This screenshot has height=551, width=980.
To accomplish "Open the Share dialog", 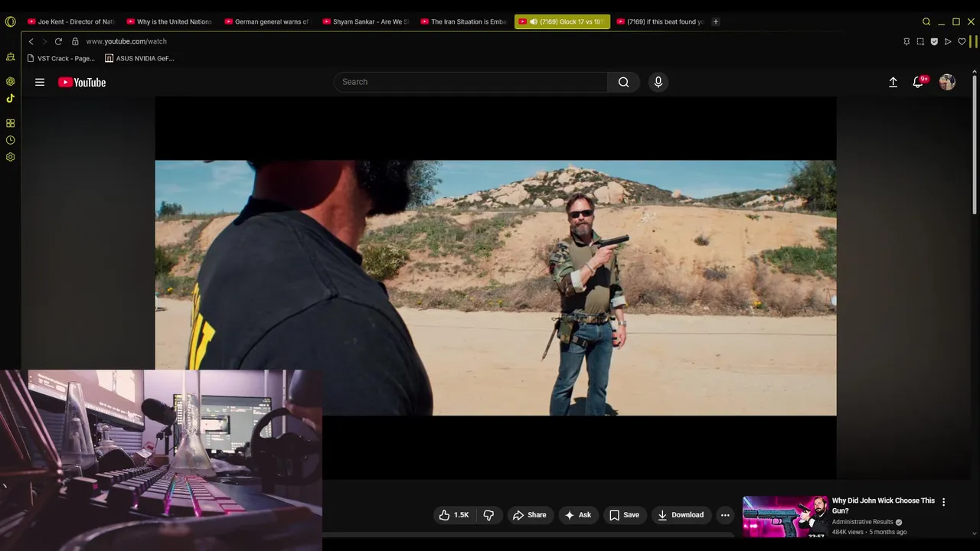I will click(x=530, y=515).
